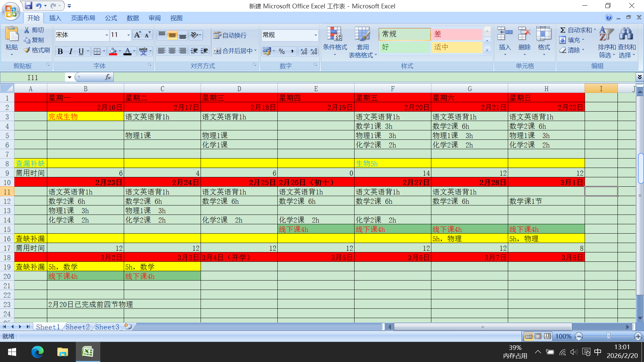The width and height of the screenshot is (644, 362).
Task: Expand the number format combo box
Action: (315, 35)
